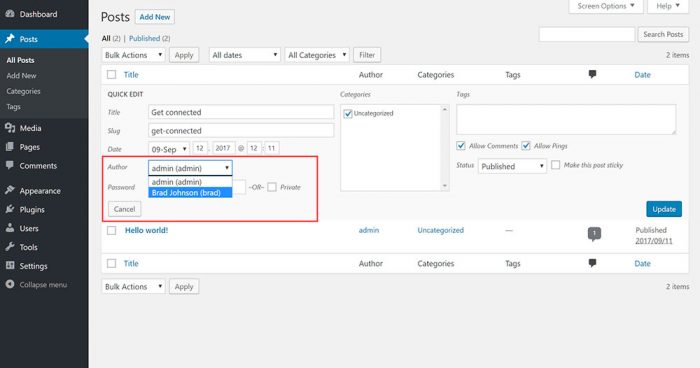700x368 pixels.
Task: Select the Hello world! post checkbox
Action: pos(112,230)
